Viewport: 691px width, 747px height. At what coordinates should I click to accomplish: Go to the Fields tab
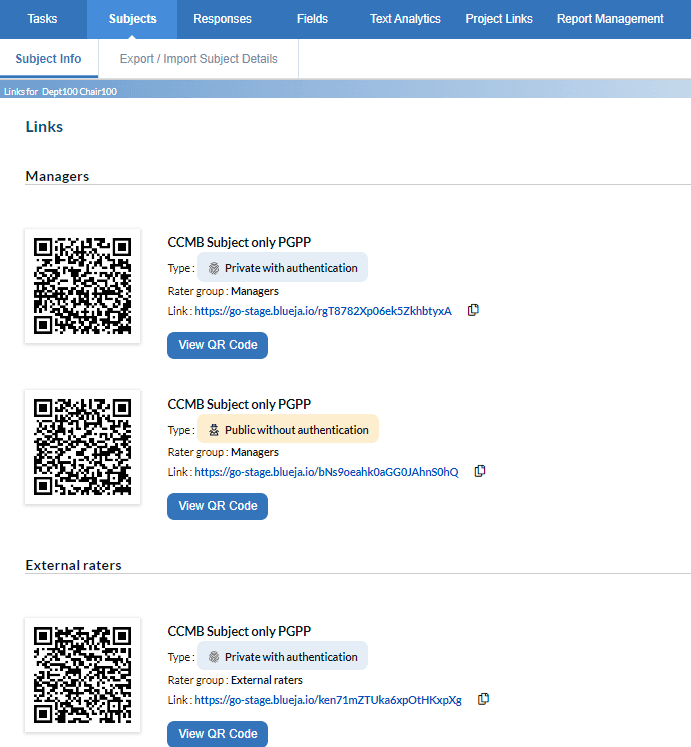[x=312, y=19]
